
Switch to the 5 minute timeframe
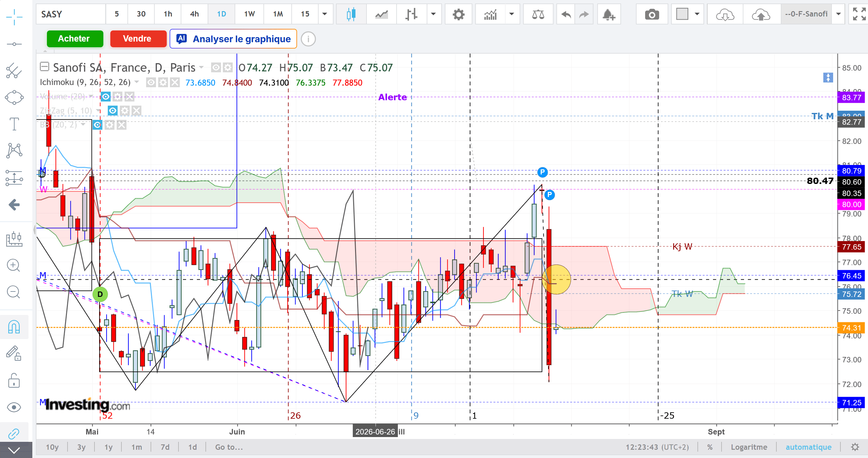[x=117, y=14]
